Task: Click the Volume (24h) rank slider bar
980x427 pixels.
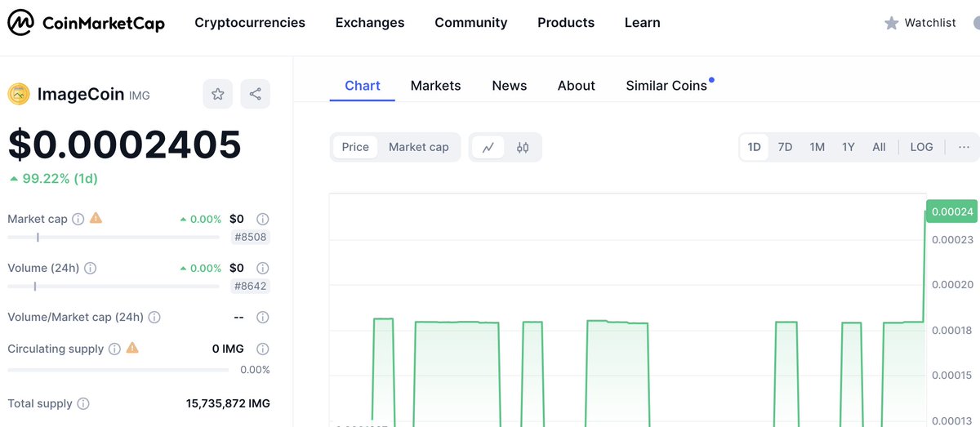Action: coord(114,287)
